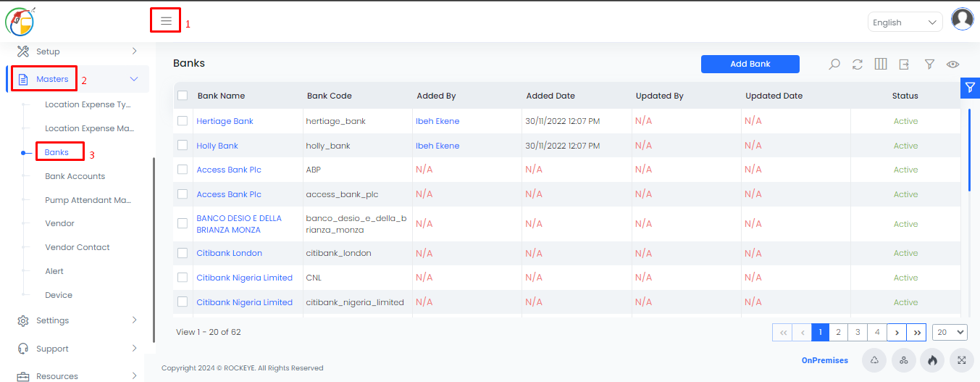Click the recycle icon in footer
980x382 pixels.
click(x=875, y=360)
